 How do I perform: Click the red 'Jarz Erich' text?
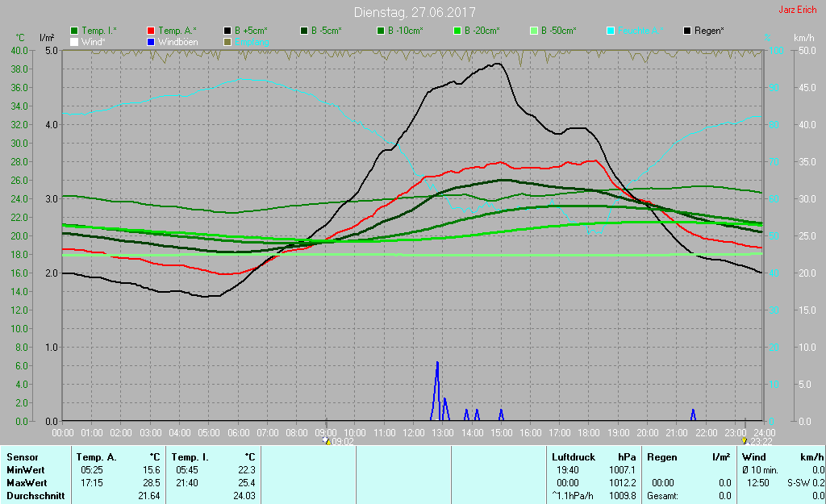[797, 10]
